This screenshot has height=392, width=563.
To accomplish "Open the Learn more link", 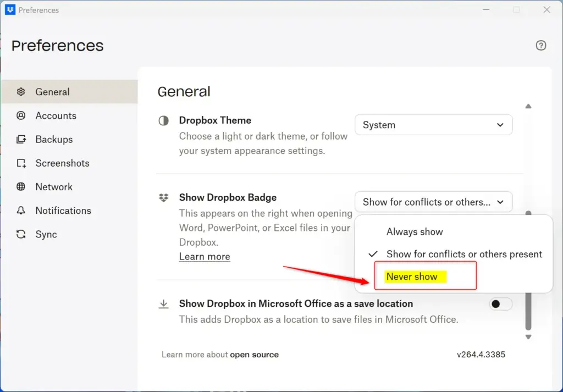I will coord(205,257).
